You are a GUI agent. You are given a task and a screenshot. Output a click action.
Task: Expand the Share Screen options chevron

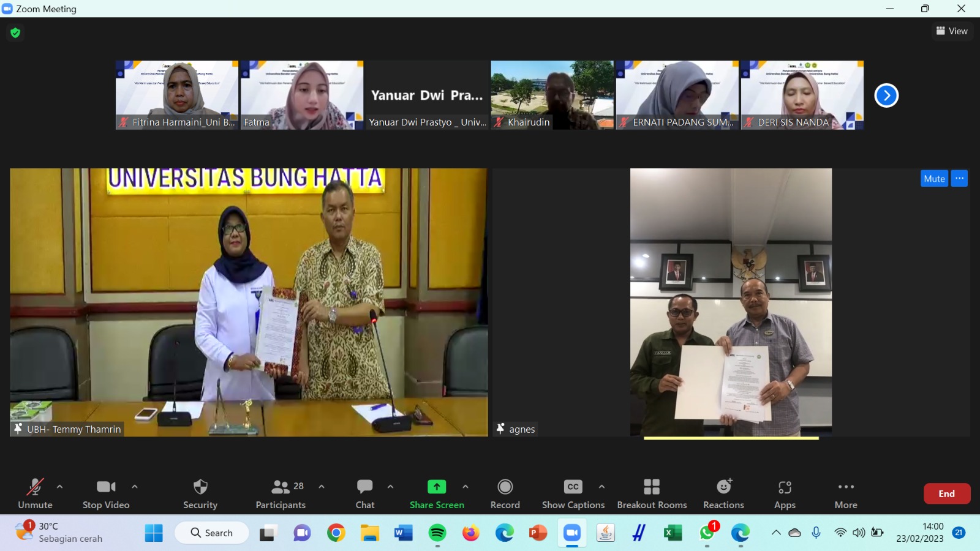click(x=466, y=486)
